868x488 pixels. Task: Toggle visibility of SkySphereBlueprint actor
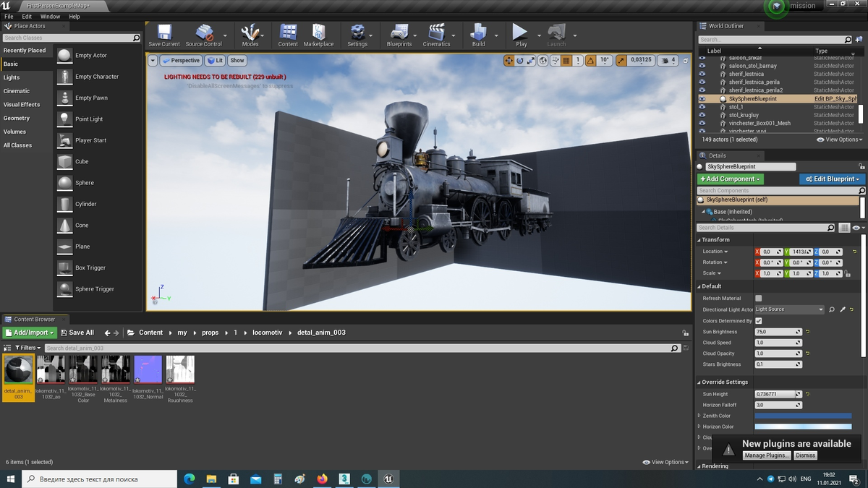tap(702, 99)
